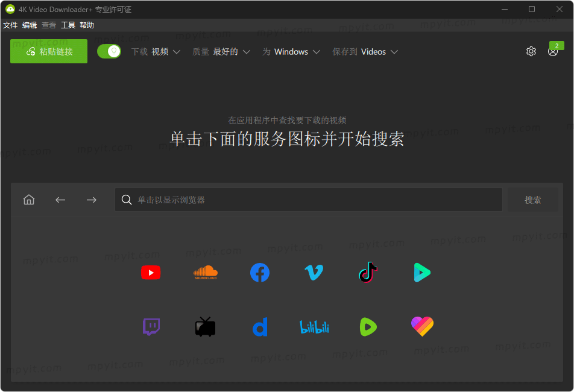
Task: Navigate forward with the right arrow
Action: (x=92, y=200)
